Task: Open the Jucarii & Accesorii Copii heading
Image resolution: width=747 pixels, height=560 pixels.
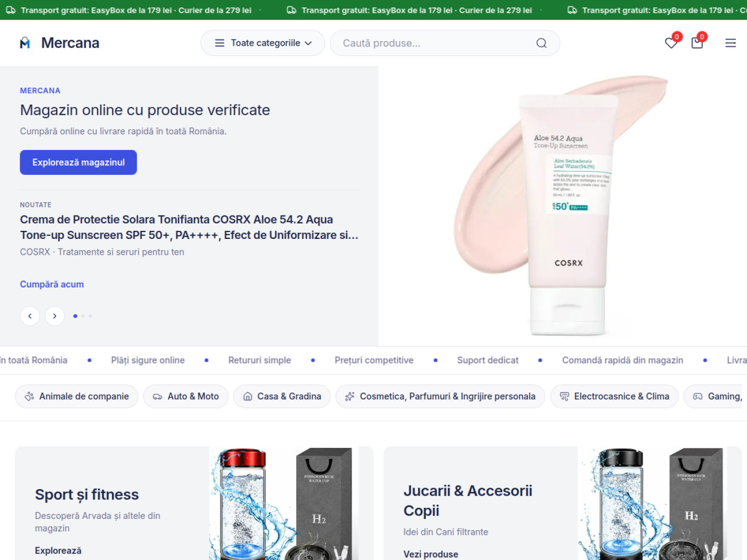Action: (468, 500)
